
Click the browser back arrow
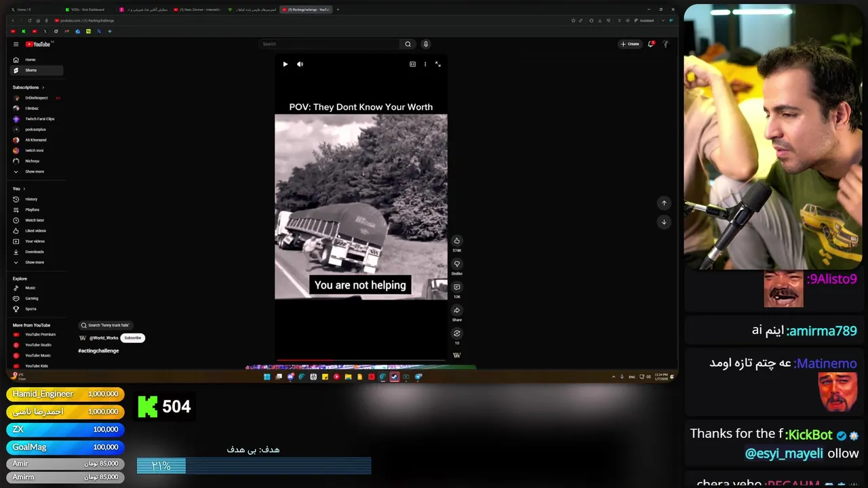[12, 20]
